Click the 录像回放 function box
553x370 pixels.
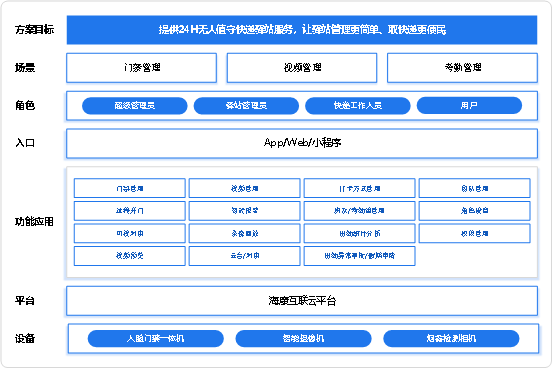[244, 233]
